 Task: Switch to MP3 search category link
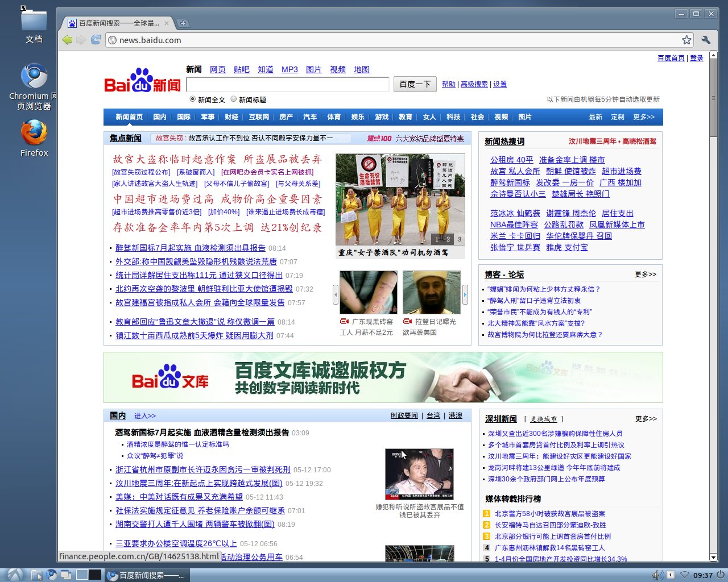click(x=289, y=69)
